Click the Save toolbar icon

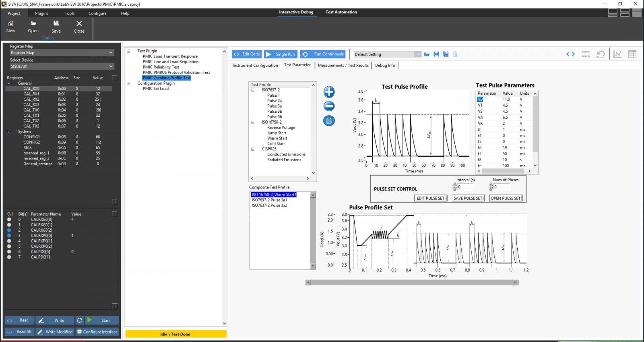[56, 27]
